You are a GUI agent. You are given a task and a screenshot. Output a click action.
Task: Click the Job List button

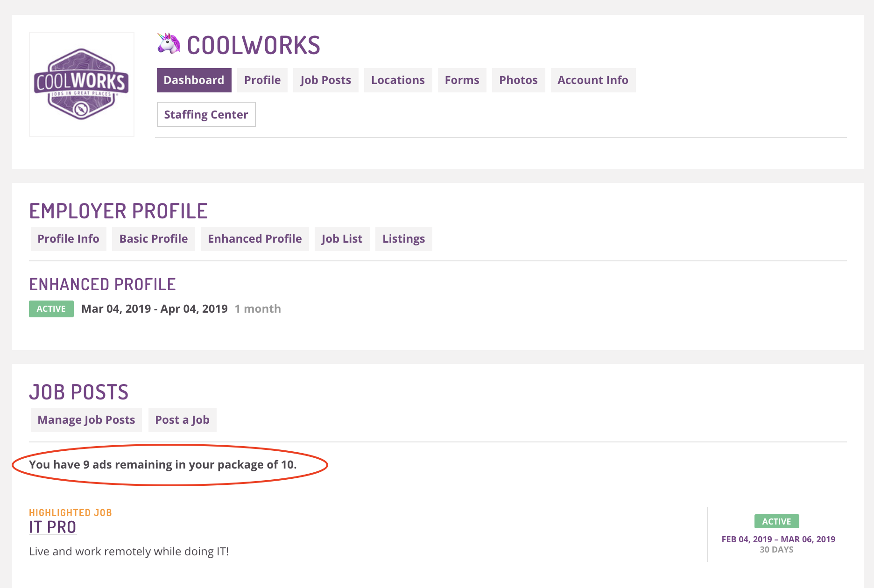coord(342,239)
